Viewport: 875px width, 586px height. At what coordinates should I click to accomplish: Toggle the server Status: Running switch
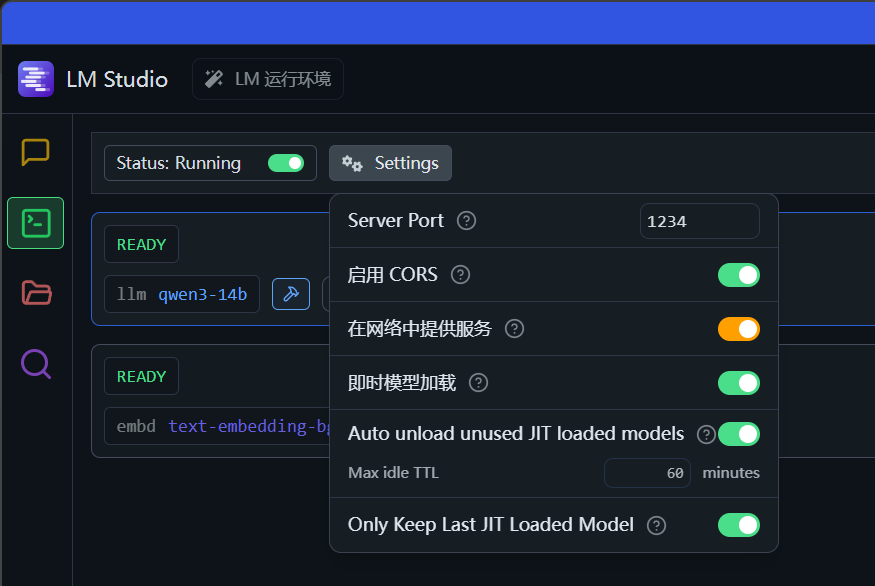286,163
